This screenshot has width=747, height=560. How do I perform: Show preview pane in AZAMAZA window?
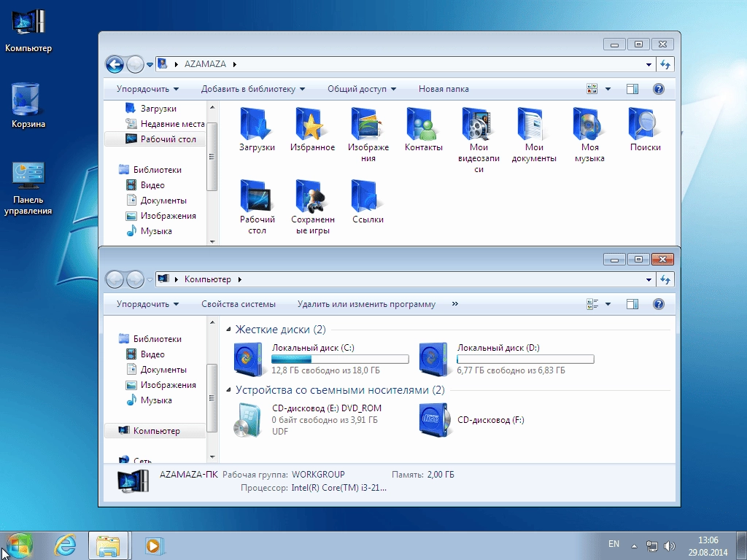pos(632,89)
